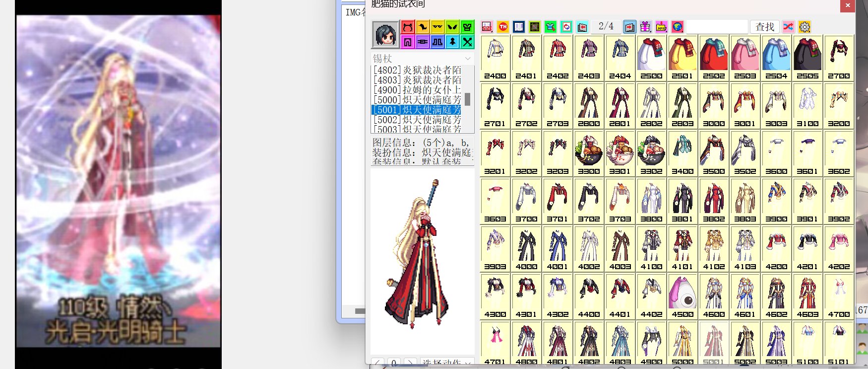Select list row [4803]炎狱裁决者陌
Image resolution: width=868 pixels, height=369 pixels.
417,80
